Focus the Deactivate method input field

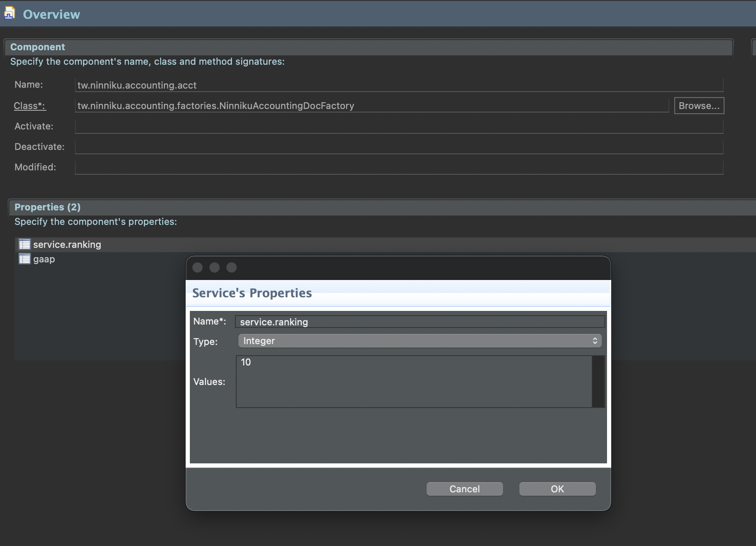pos(398,147)
